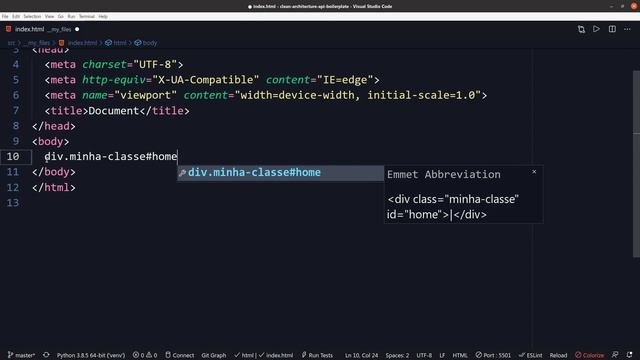The image size is (640, 360).
Task: Change language mode HTML
Action: pyautogui.click(x=460, y=355)
